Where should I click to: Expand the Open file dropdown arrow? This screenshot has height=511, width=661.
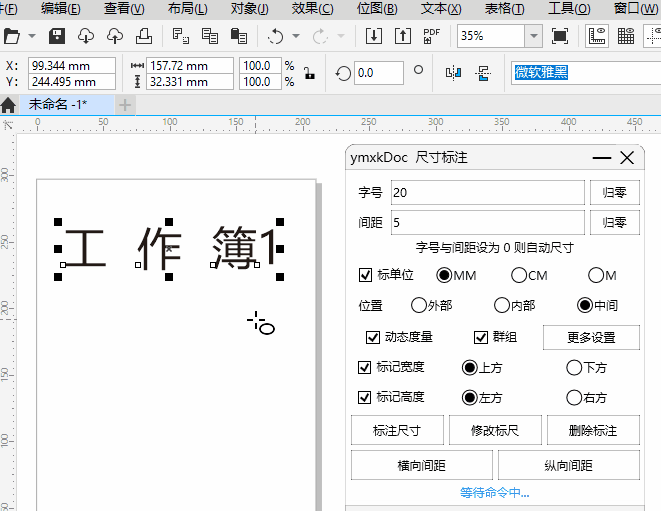pos(32,36)
